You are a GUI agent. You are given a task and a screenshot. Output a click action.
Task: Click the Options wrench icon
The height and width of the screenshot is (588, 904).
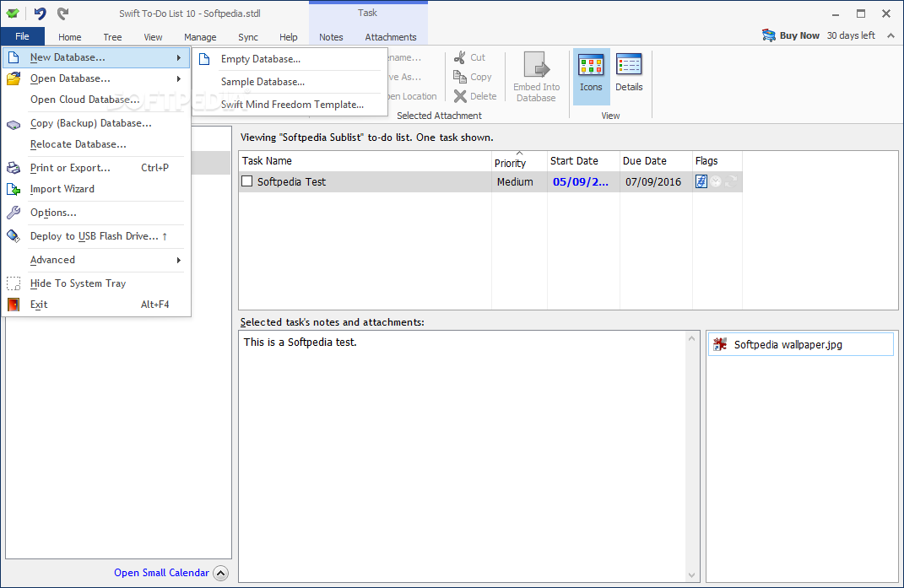[14, 212]
